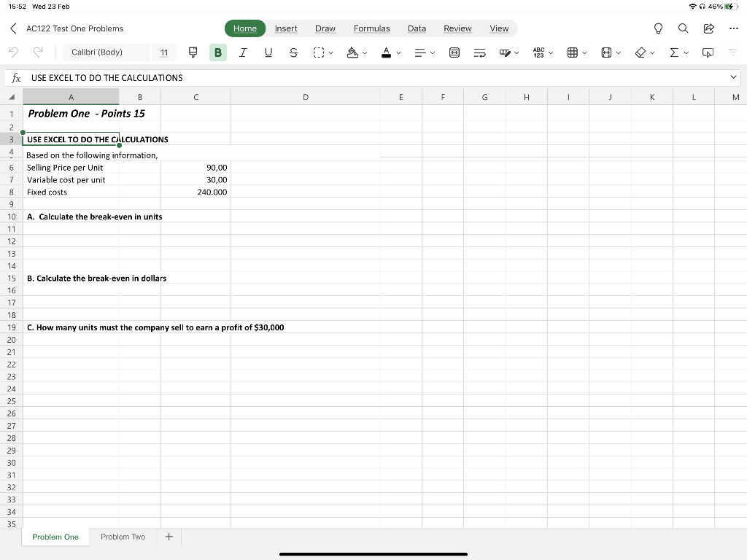
Task: Click the Redo icon
Action: tap(38, 52)
